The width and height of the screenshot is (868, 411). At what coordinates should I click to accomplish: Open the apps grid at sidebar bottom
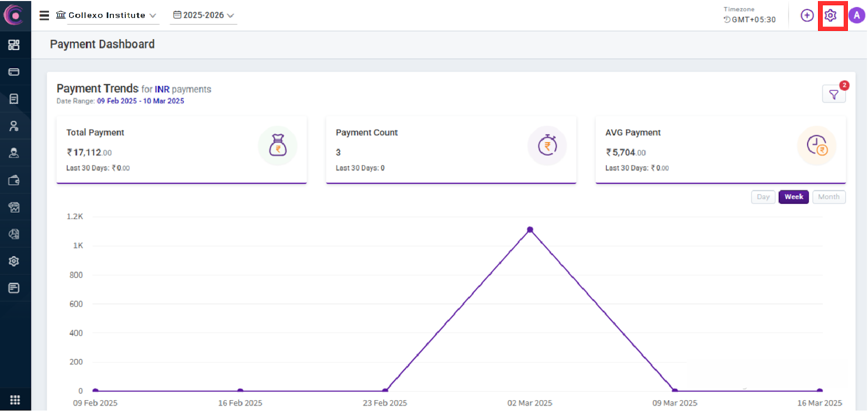click(14, 400)
